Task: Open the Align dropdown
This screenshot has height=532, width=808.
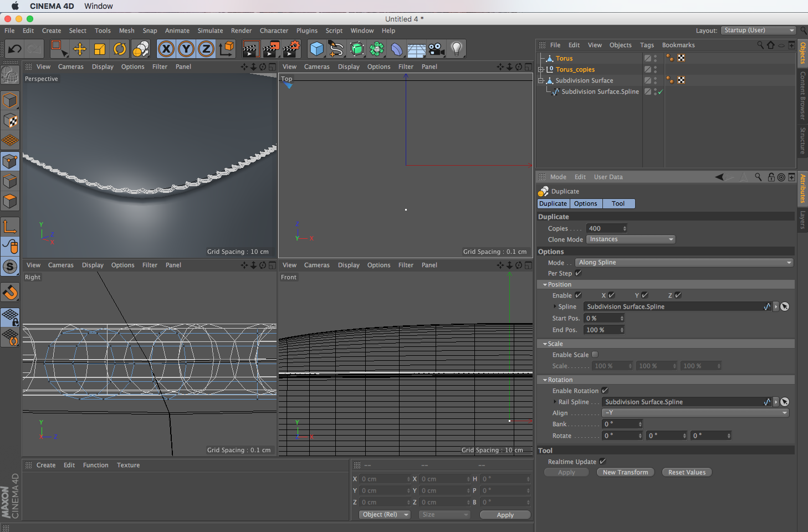Action: [x=696, y=413]
